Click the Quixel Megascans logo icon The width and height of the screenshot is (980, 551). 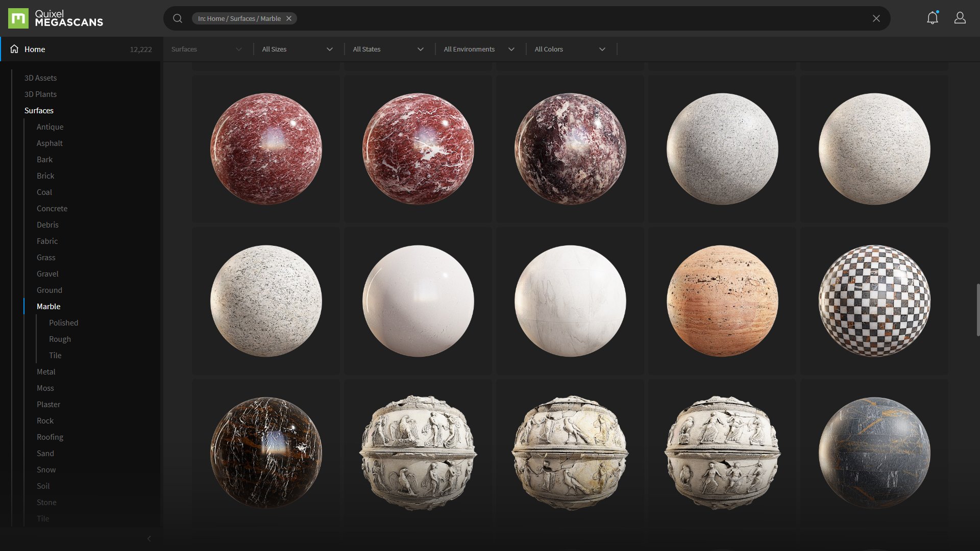pos(18,18)
